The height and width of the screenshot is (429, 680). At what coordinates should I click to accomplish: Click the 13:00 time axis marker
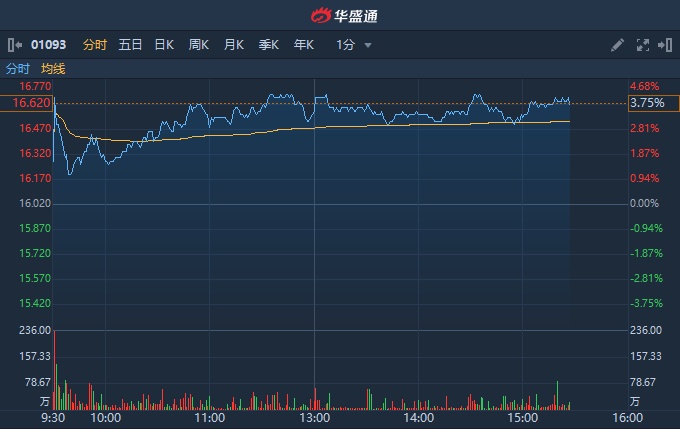pos(314,417)
